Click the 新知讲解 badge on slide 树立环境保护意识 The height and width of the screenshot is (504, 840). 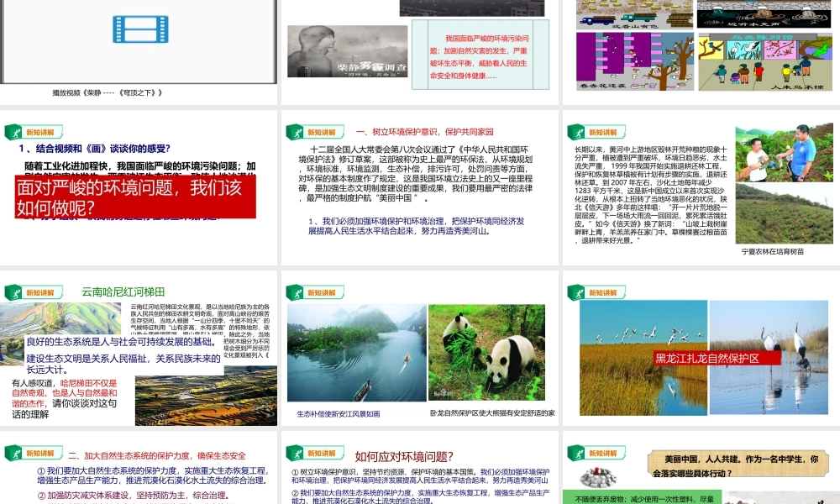[315, 132]
